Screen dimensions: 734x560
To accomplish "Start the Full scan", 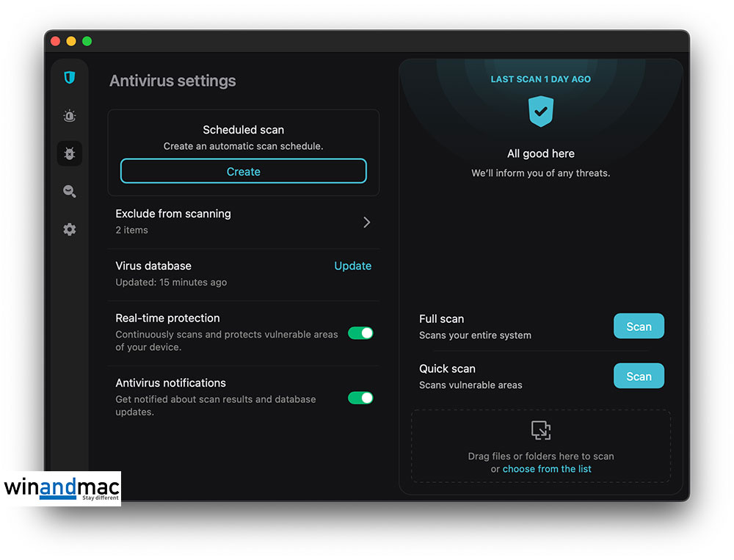I will coord(639,327).
